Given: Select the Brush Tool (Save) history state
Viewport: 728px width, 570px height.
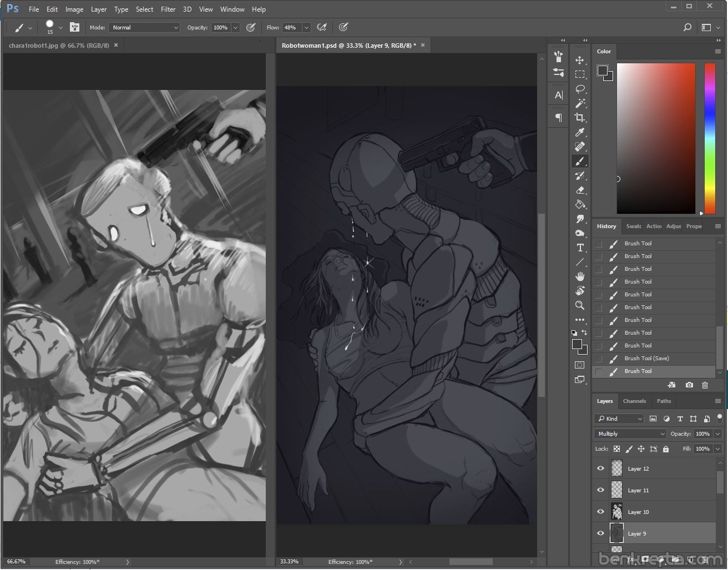Looking at the screenshot, I should coord(646,358).
